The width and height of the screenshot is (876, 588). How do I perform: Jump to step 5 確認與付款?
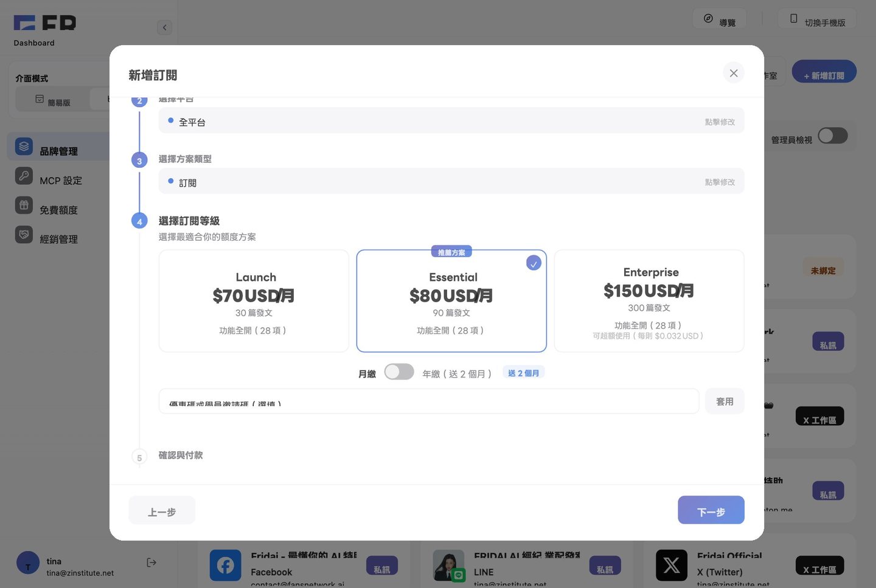coord(181,455)
